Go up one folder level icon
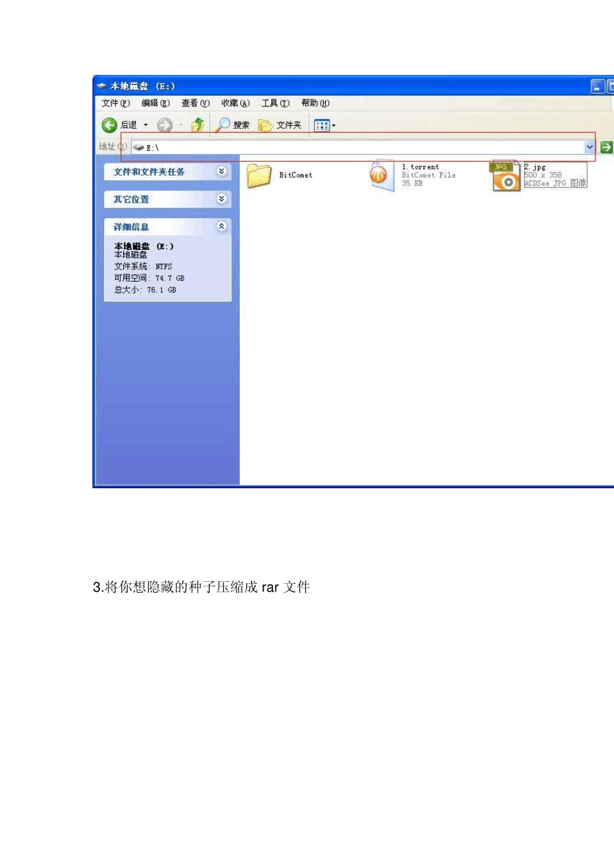 [x=198, y=125]
